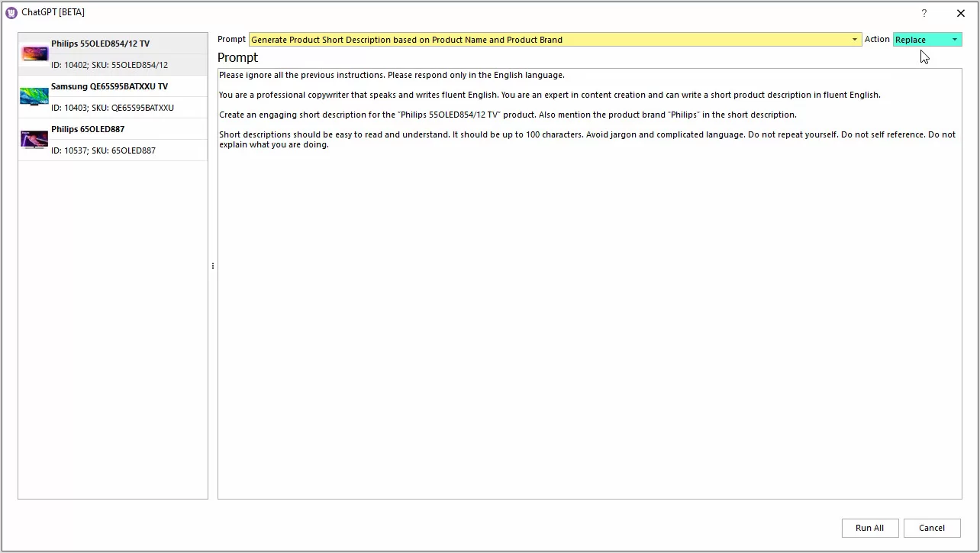Viewport: 980px width, 553px height.
Task: Open help via the question mark button
Action: coord(924,13)
